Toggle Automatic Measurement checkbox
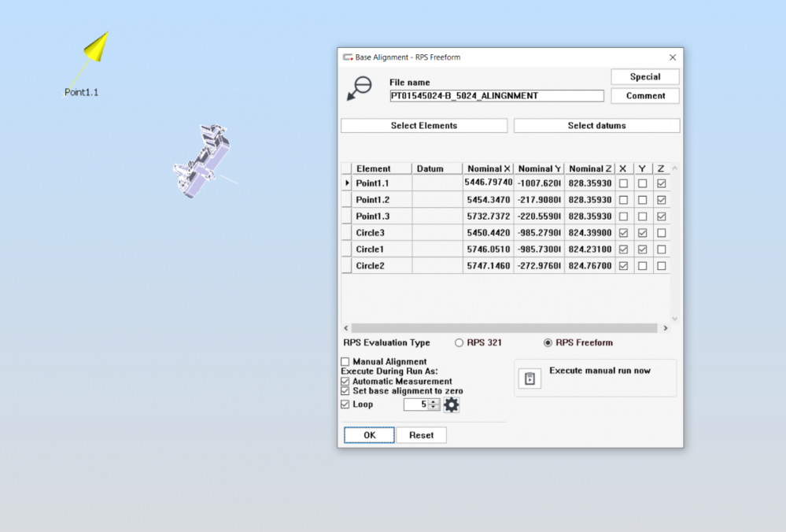 point(345,381)
